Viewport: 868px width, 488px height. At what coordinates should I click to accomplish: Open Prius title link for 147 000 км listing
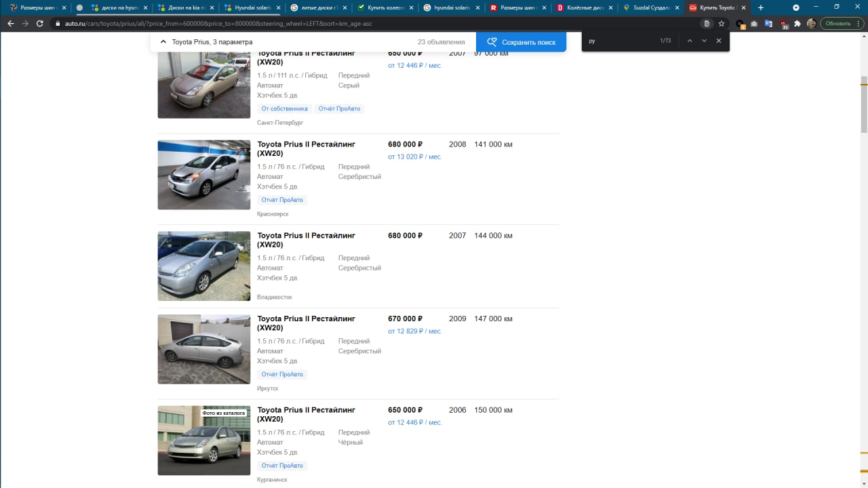[306, 323]
